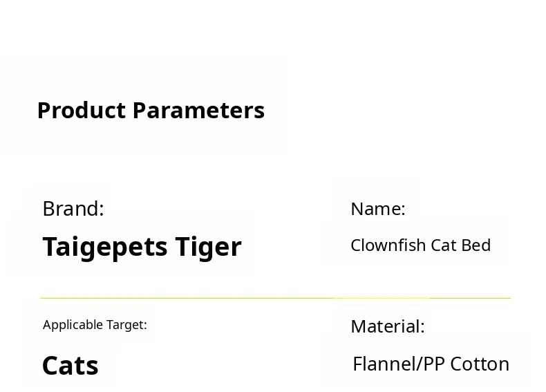Image resolution: width=546 pixels, height=392 pixels.
Task: Click the Applicable Target: label
Action: (x=95, y=325)
